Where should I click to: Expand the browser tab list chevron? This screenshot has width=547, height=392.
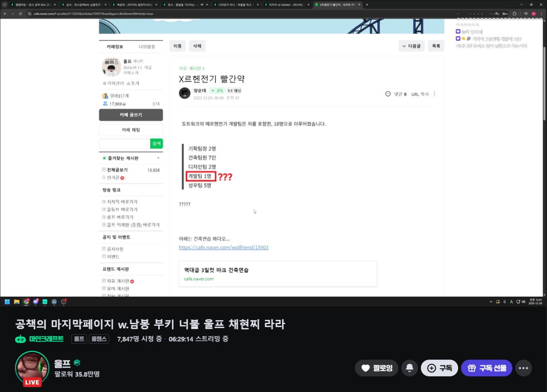click(5, 5)
